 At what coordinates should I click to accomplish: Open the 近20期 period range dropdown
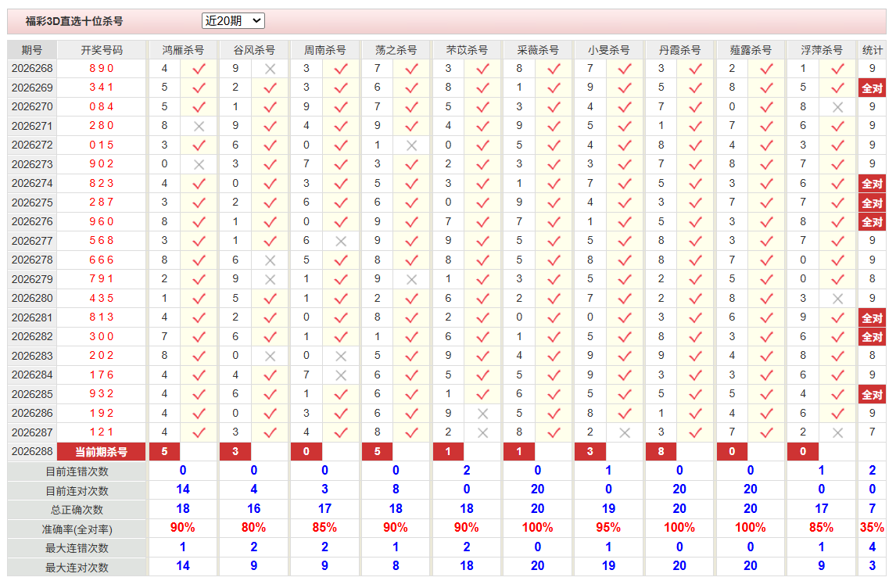point(232,21)
